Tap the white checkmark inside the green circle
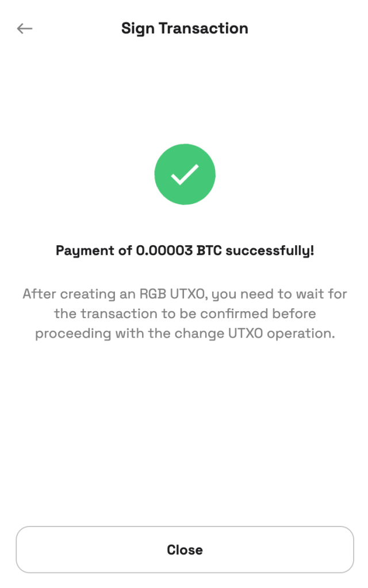The image size is (368, 588). point(185,175)
